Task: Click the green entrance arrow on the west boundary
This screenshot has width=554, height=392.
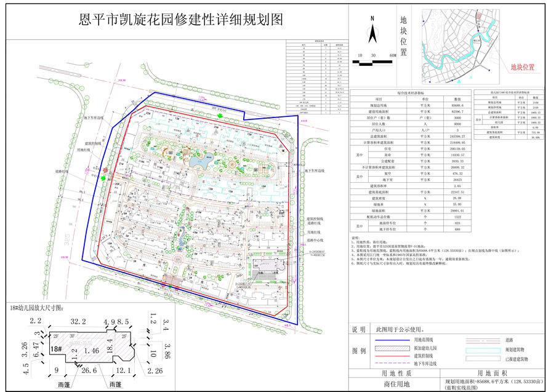Action: point(103,178)
